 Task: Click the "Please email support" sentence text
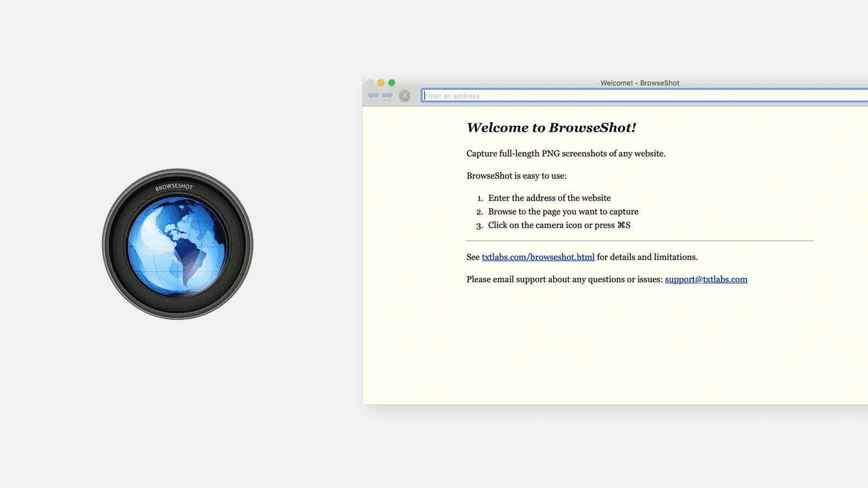coord(565,279)
